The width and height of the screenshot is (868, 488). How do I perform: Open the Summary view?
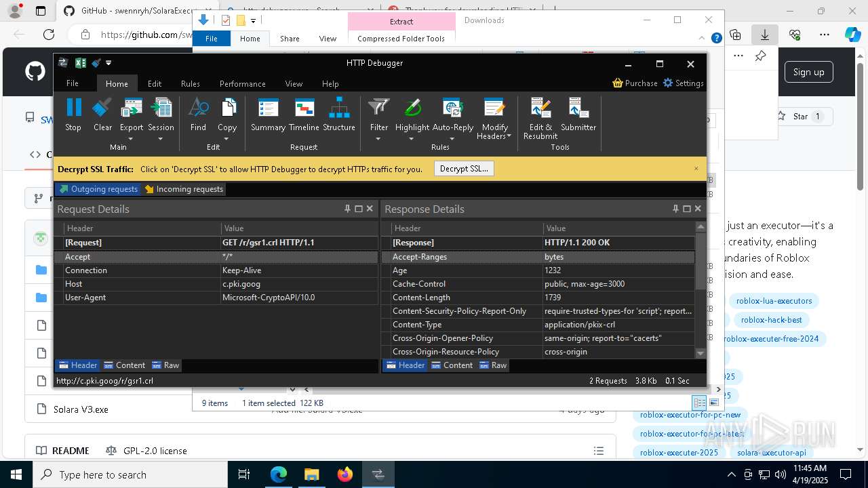(x=268, y=114)
